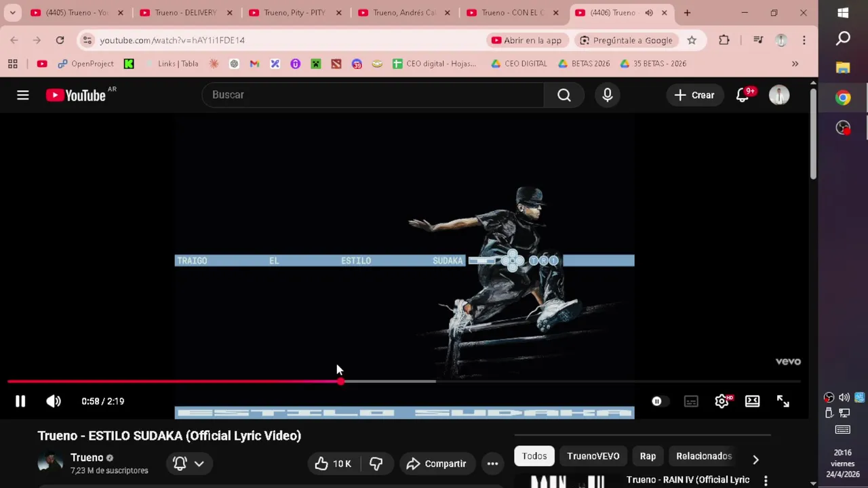Open BETAS 2026 bookmark

pyautogui.click(x=584, y=64)
